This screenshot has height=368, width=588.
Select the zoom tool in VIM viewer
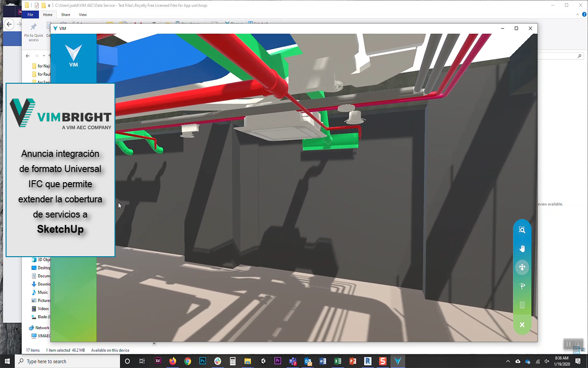point(522,230)
